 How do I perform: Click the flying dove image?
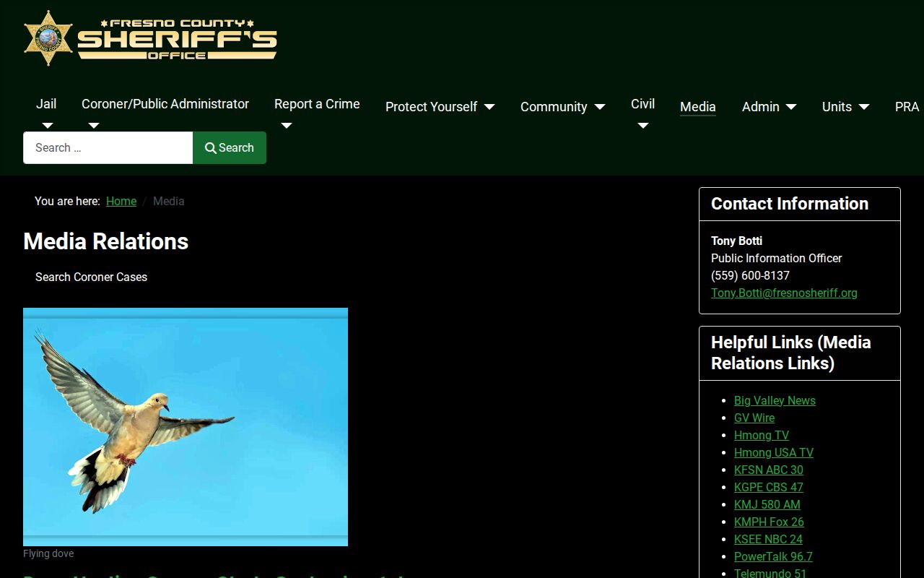186,427
